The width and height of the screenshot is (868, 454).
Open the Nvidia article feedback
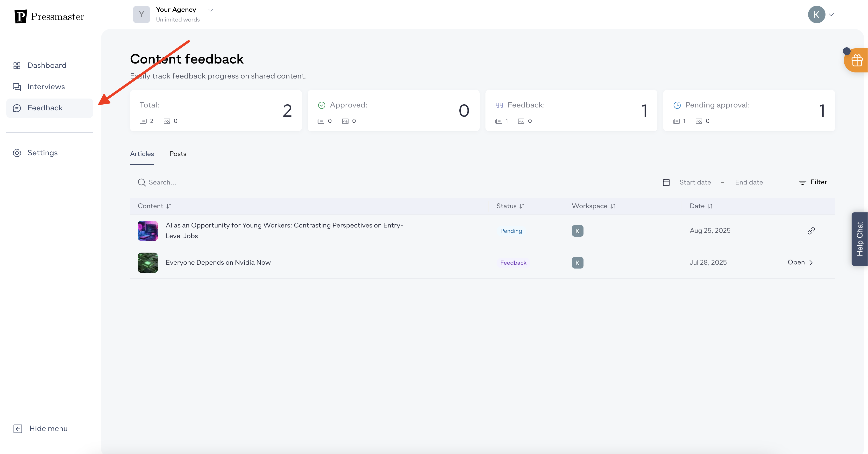[x=800, y=262]
